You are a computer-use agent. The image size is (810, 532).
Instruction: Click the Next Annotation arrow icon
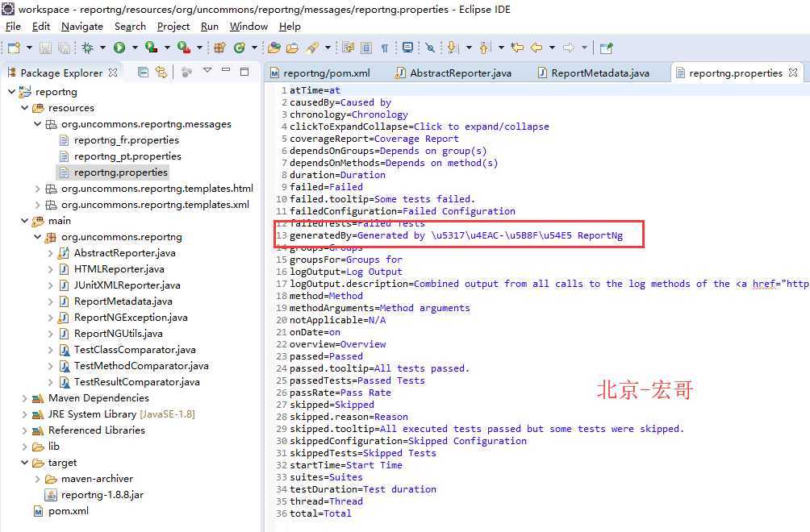click(x=453, y=48)
